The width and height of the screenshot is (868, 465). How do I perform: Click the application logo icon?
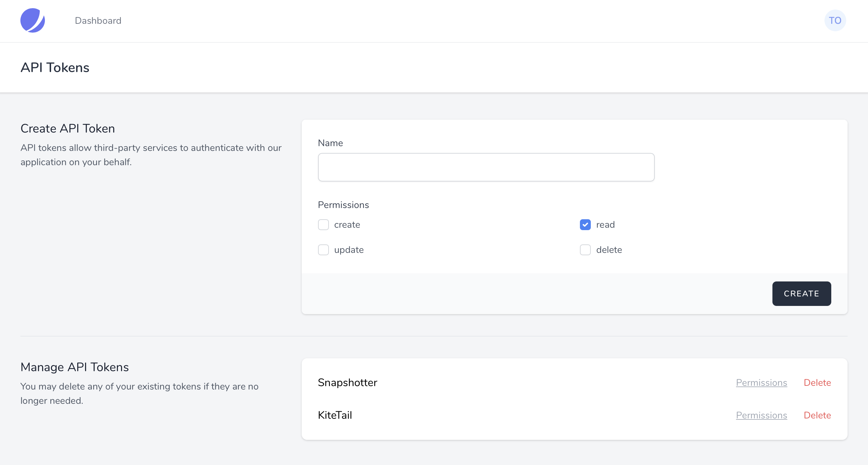click(32, 21)
